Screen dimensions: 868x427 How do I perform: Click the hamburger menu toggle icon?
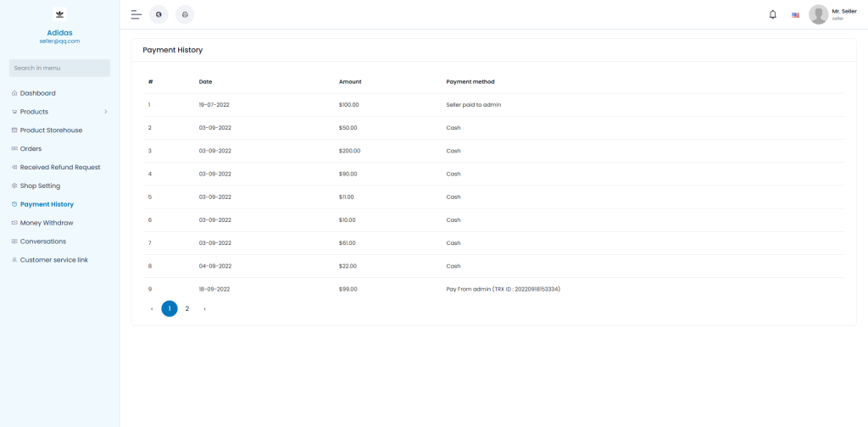(x=136, y=14)
